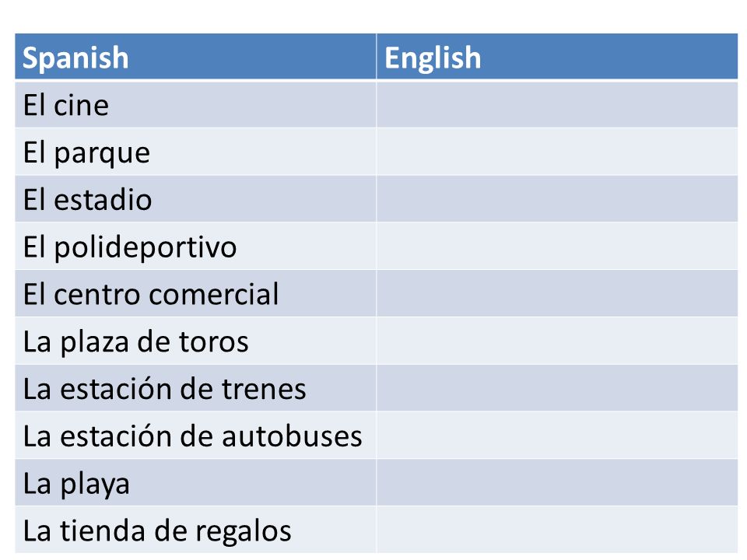
Task: Click the empty English cell beside El polideportivo
Action: click(x=557, y=247)
